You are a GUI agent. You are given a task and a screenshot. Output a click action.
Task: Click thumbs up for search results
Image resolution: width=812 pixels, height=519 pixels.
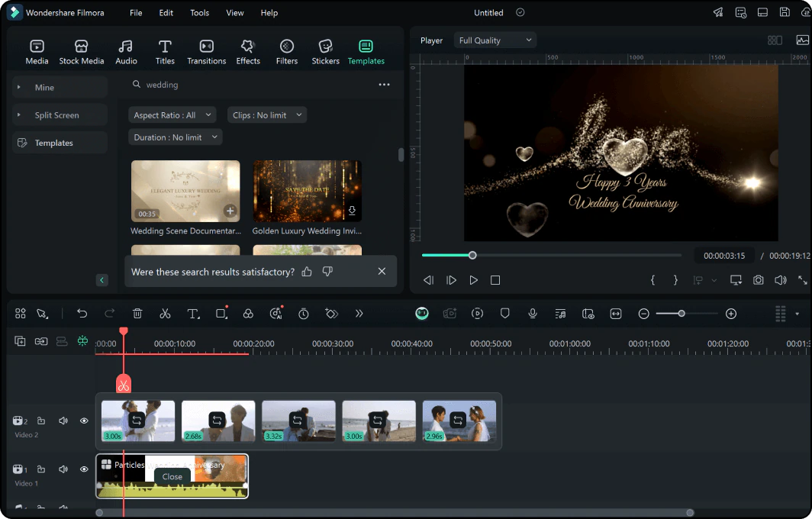307,272
